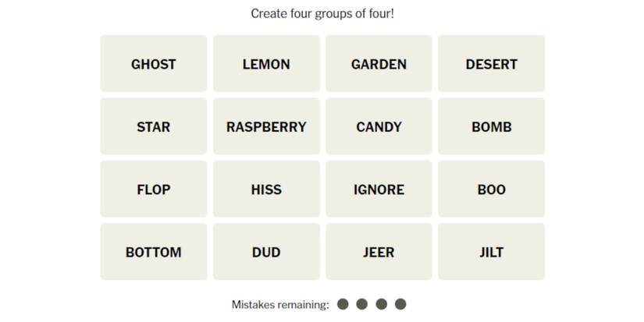644x322 pixels.
Task: Select the STAR tile
Action: (153, 126)
